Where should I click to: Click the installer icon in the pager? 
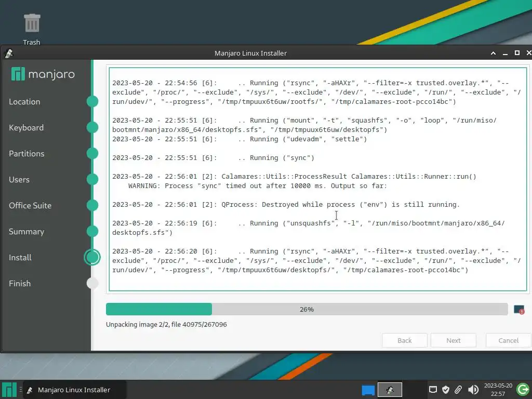pyautogui.click(x=390, y=390)
